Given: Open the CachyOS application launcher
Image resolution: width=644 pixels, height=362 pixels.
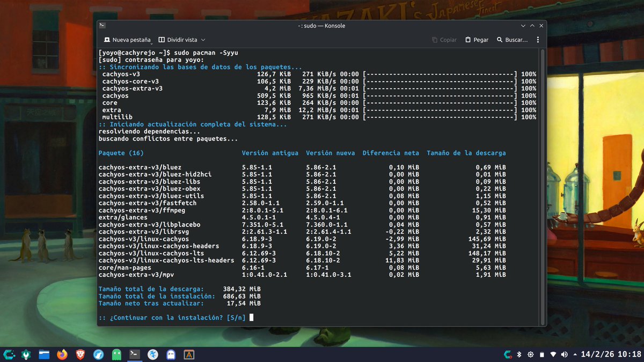Looking at the screenshot, I should tap(9, 354).
